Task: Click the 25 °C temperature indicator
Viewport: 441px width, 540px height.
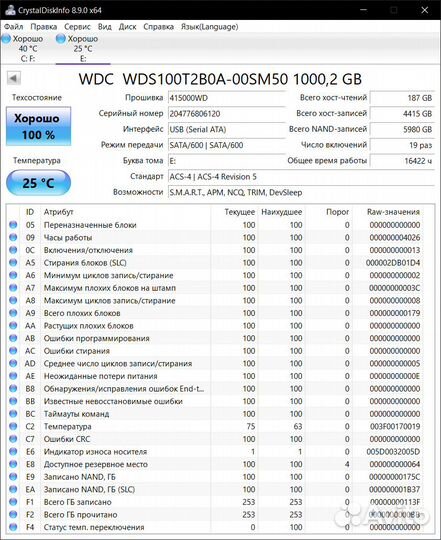Action: click(x=39, y=183)
